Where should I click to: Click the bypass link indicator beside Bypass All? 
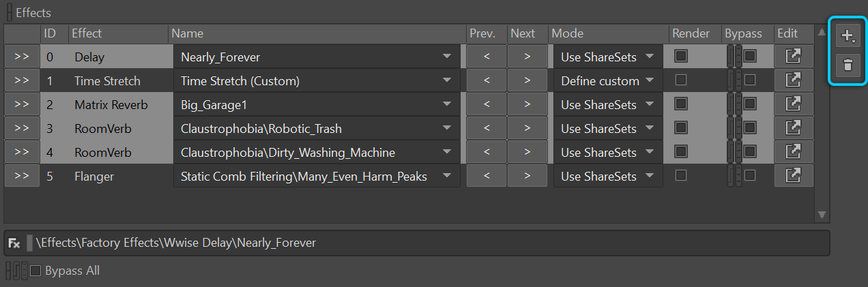(x=17, y=271)
